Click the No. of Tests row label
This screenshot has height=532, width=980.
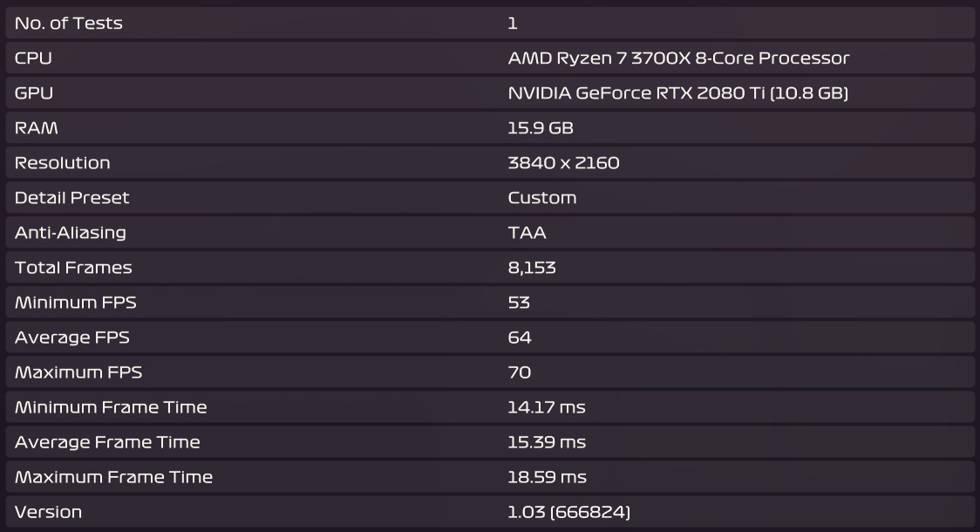click(x=69, y=24)
